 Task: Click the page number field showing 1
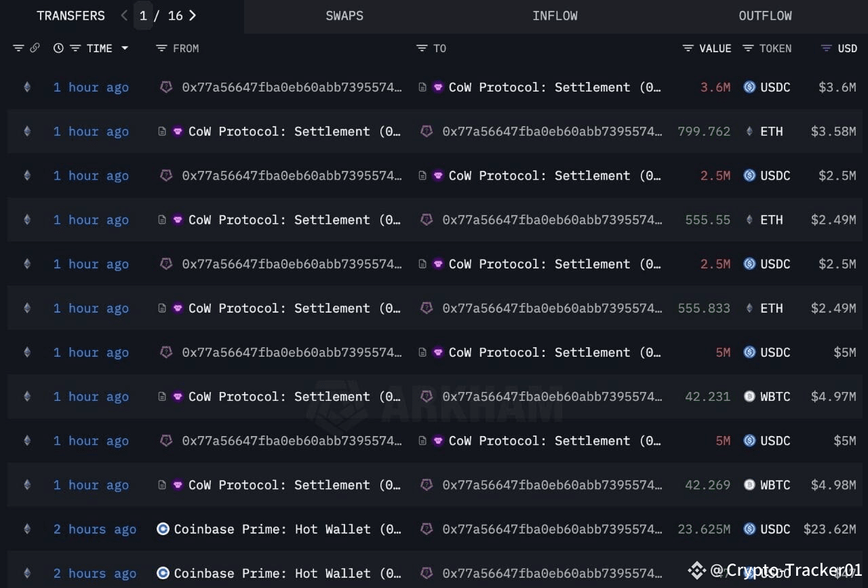(x=143, y=16)
